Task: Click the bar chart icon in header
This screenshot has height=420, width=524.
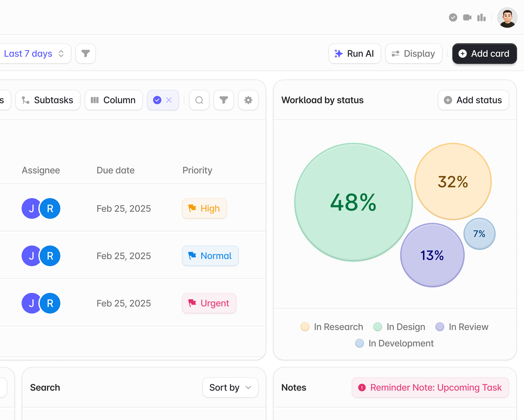Action: [x=481, y=17]
